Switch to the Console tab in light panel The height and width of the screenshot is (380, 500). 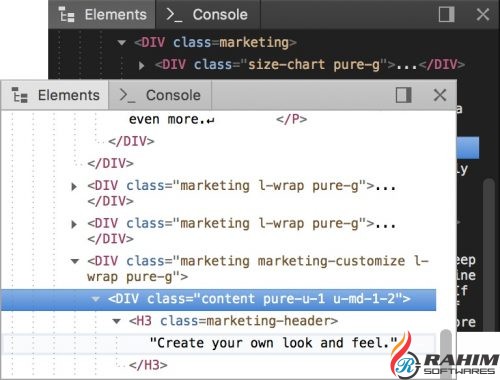coord(160,95)
